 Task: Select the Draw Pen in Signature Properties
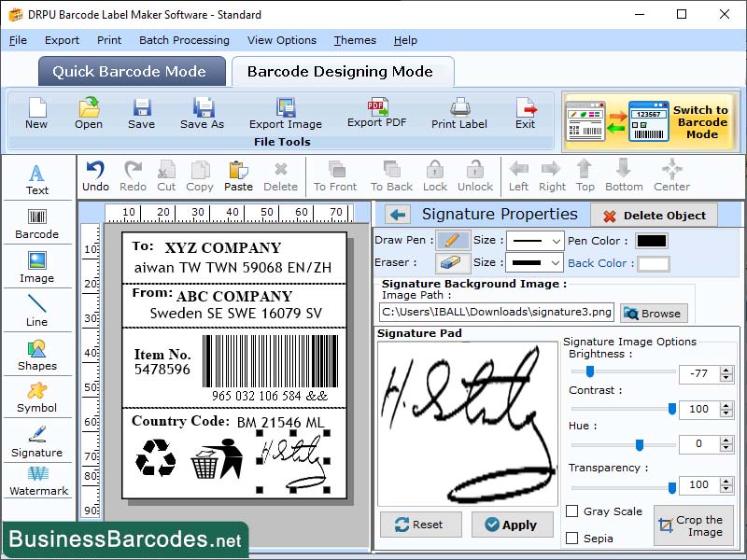tap(451, 241)
